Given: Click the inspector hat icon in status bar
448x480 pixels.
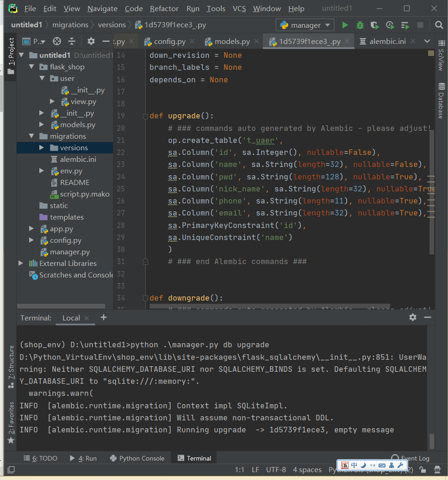Looking at the screenshot, I should coord(437,469).
